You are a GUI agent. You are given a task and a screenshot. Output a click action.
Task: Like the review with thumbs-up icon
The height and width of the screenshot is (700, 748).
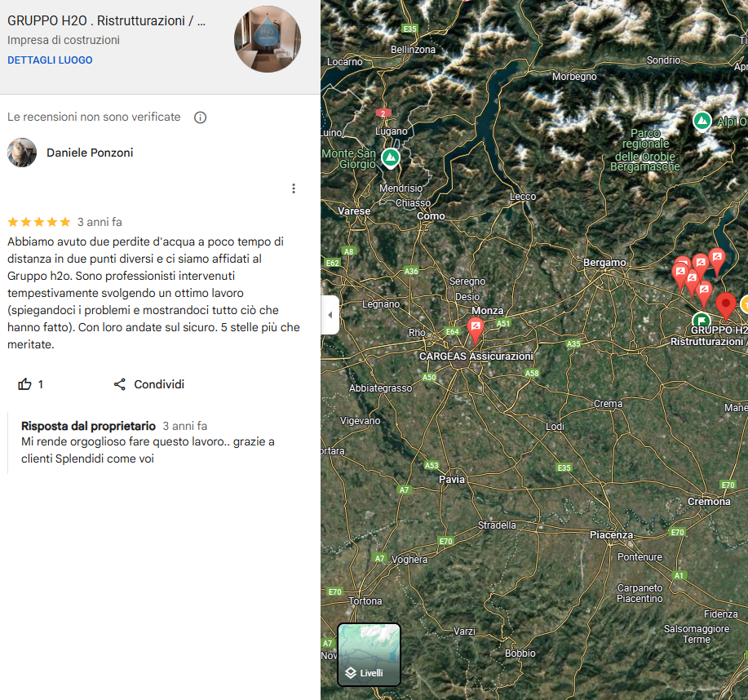[x=24, y=384]
